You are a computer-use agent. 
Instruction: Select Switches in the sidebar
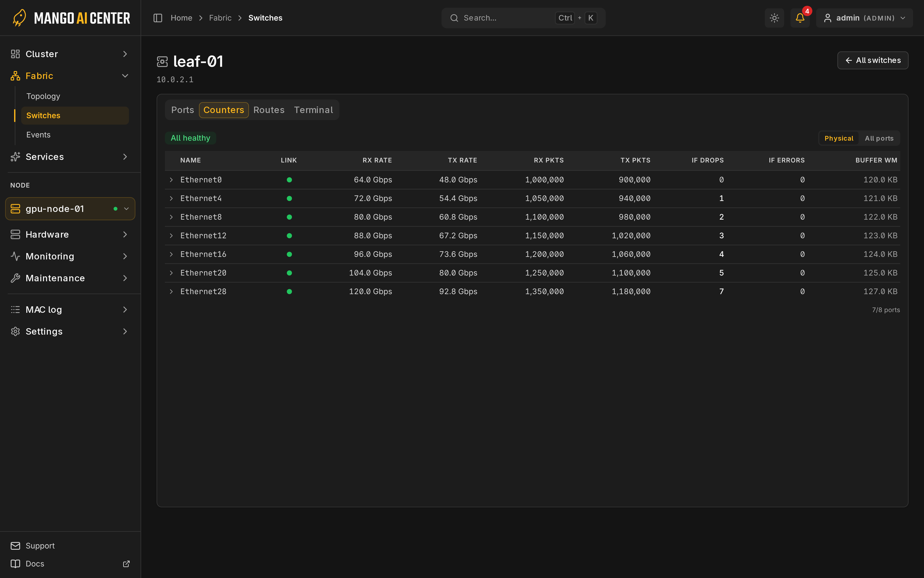[75, 115]
